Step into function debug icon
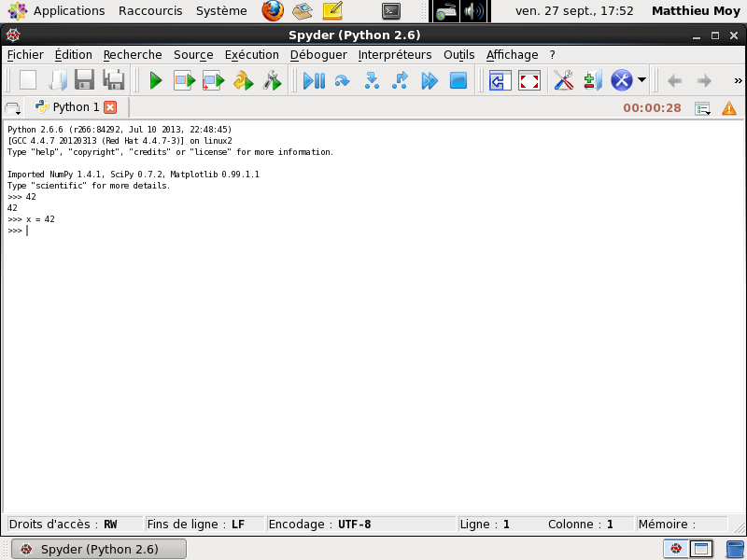The height and width of the screenshot is (560, 747). pyautogui.click(x=372, y=80)
